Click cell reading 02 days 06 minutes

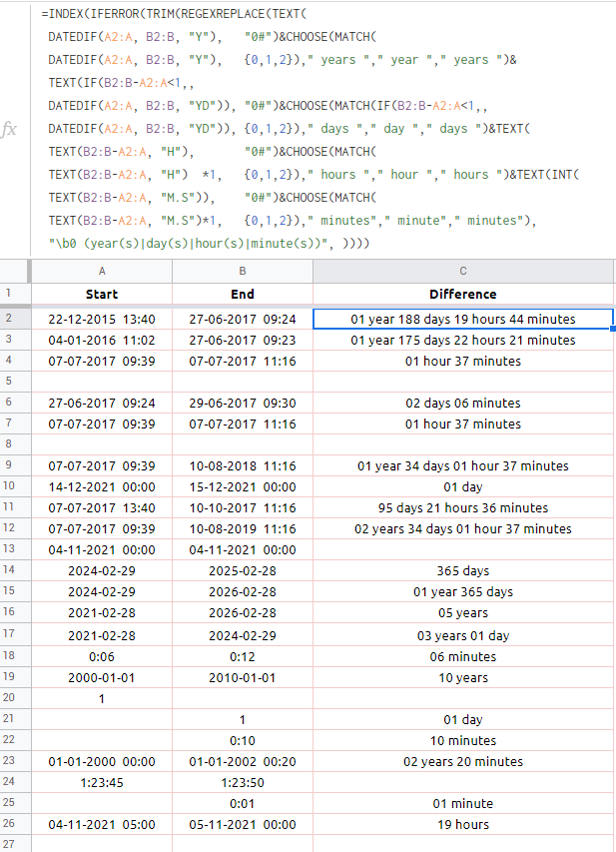click(x=463, y=404)
